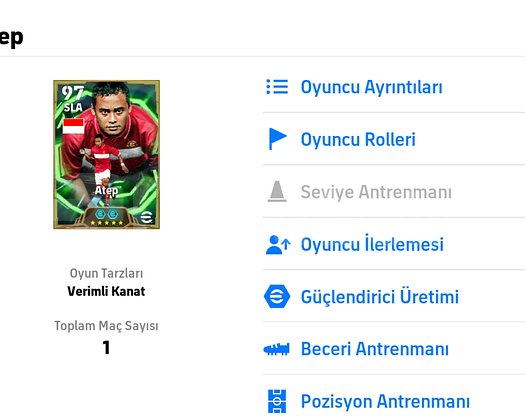Image resolution: width=525 pixels, height=420 pixels.
Task: Click the hexagon booster icon
Action: click(277, 296)
